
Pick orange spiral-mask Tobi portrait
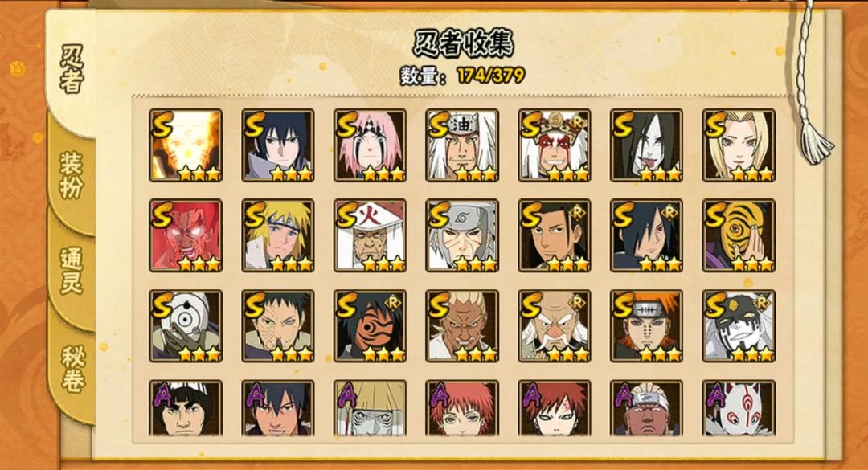[739, 235]
